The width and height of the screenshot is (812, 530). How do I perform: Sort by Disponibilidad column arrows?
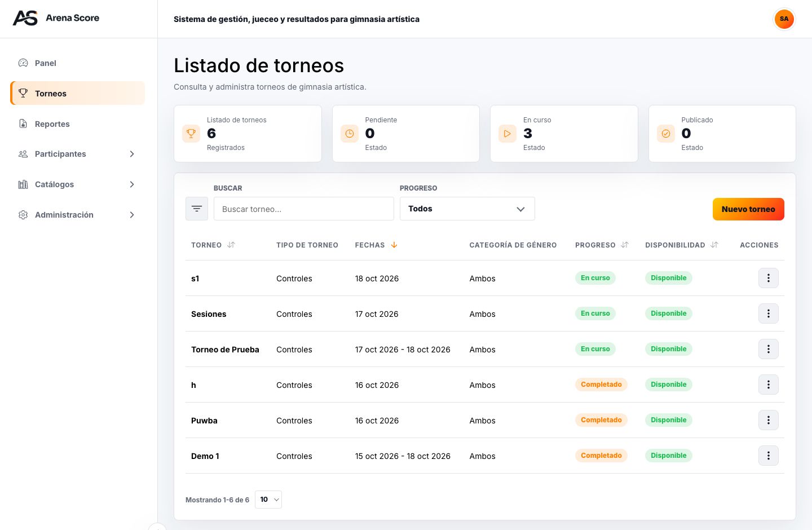714,245
